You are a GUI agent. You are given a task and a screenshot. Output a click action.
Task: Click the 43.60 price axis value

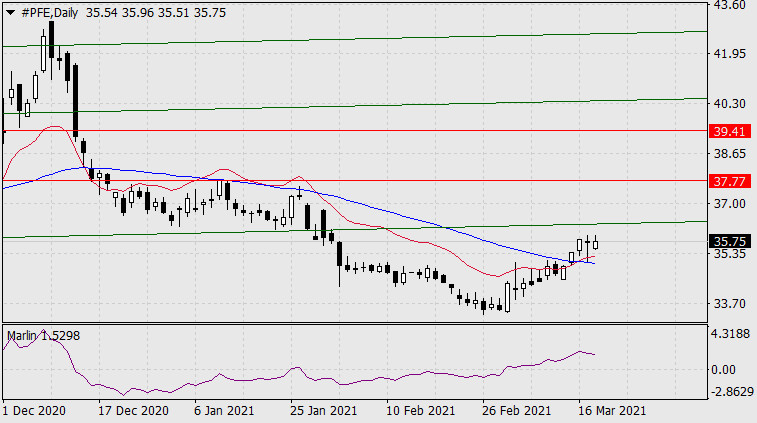pyautogui.click(x=729, y=5)
